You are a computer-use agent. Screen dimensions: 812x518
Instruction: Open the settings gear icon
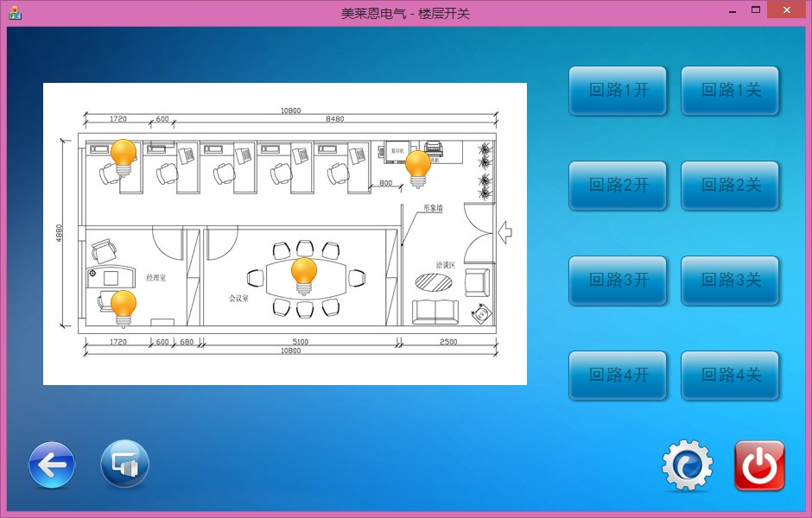[688, 466]
